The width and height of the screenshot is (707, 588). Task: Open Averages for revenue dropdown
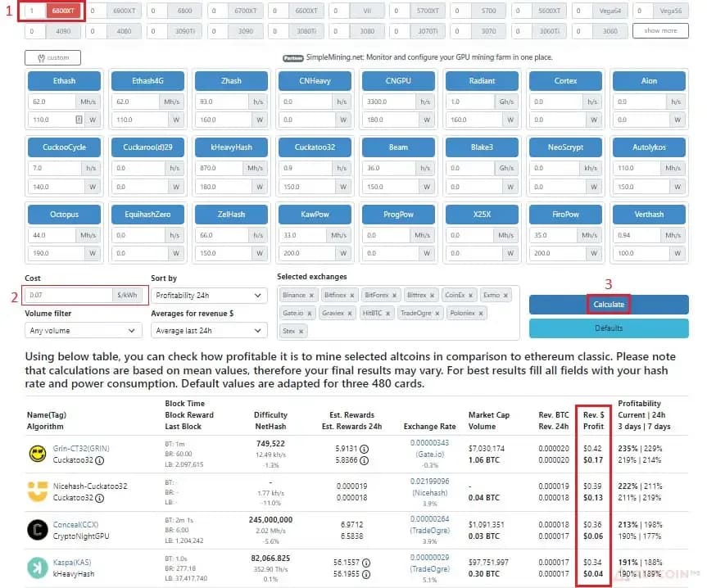(x=209, y=331)
